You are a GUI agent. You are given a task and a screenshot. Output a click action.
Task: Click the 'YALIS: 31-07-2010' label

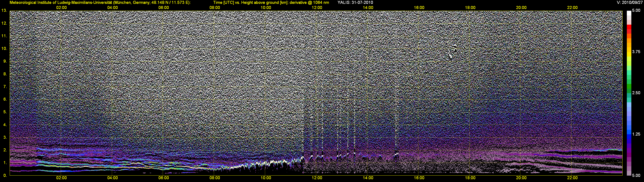point(355,3)
